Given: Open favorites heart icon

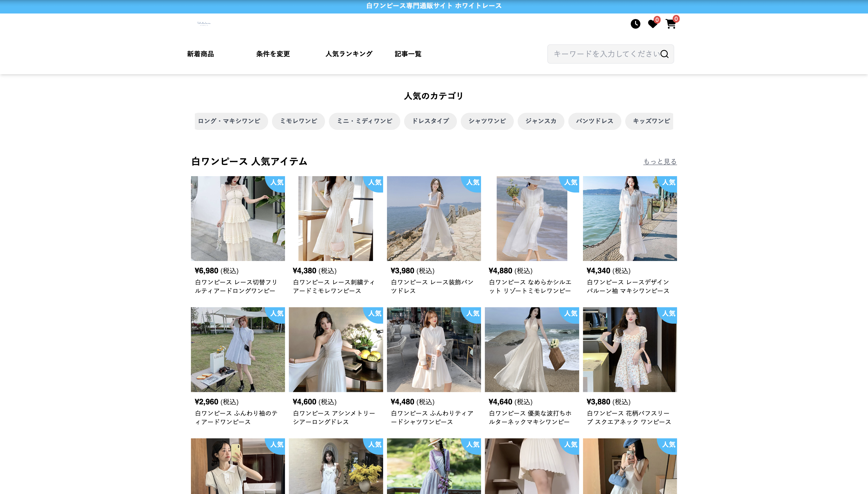Looking at the screenshot, I should (x=652, y=24).
